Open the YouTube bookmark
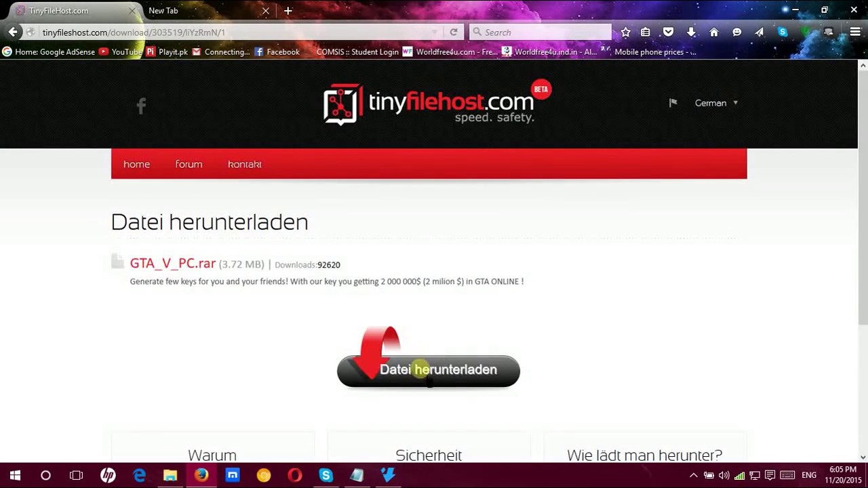This screenshot has height=488, width=868. coord(120,52)
